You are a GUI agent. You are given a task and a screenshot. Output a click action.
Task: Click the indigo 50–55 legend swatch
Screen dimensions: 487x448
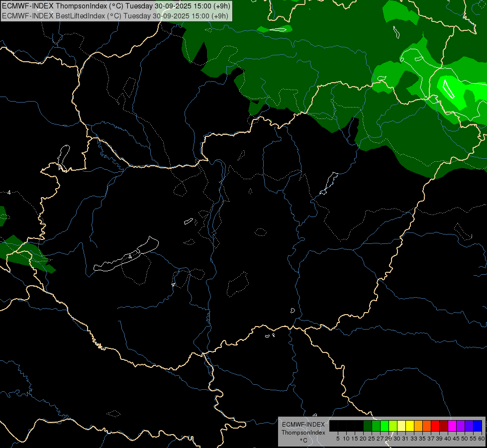469,426
